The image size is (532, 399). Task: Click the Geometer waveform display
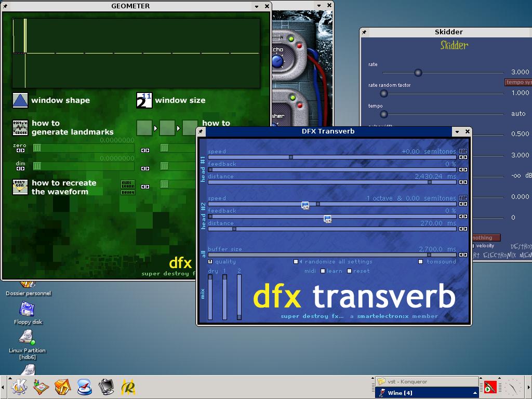pyautogui.click(x=137, y=54)
